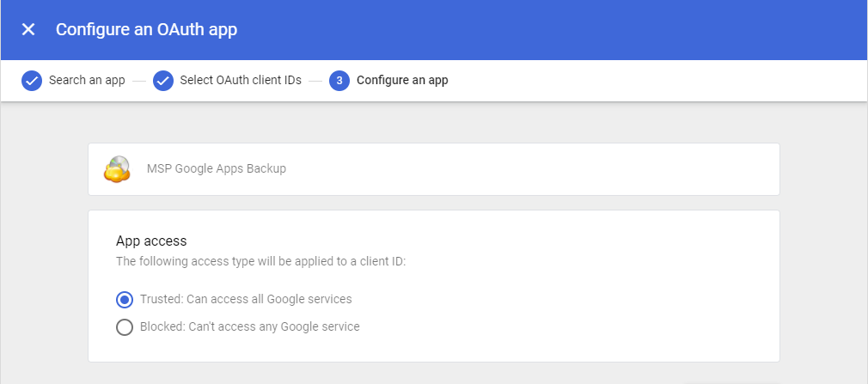Click the dash before the Configure an app step
This screenshot has width=868, height=384.
point(315,82)
